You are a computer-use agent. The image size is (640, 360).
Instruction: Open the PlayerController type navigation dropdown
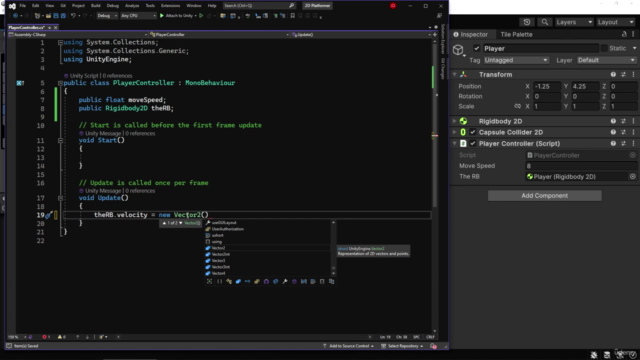[219, 35]
